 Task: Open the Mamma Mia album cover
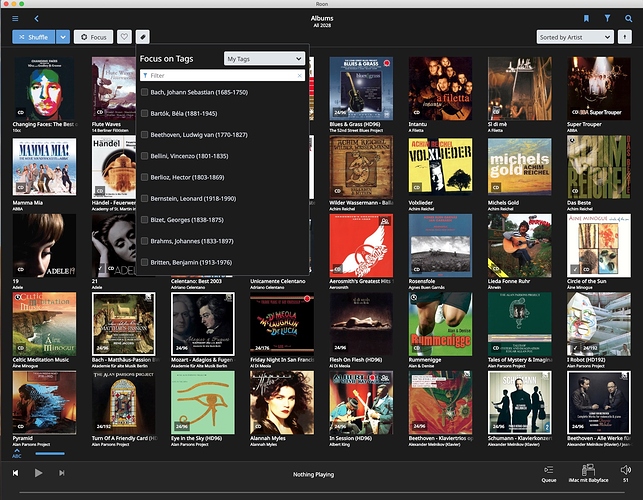pyautogui.click(x=44, y=167)
